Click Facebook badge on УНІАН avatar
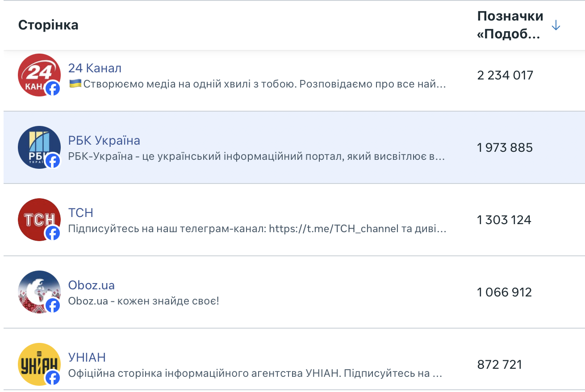The height and width of the screenshot is (392, 585). (x=53, y=378)
